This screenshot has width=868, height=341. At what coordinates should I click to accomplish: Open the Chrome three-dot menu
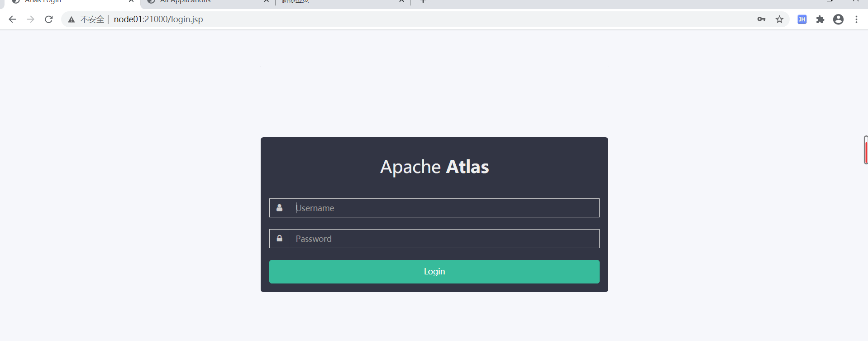pyautogui.click(x=856, y=19)
